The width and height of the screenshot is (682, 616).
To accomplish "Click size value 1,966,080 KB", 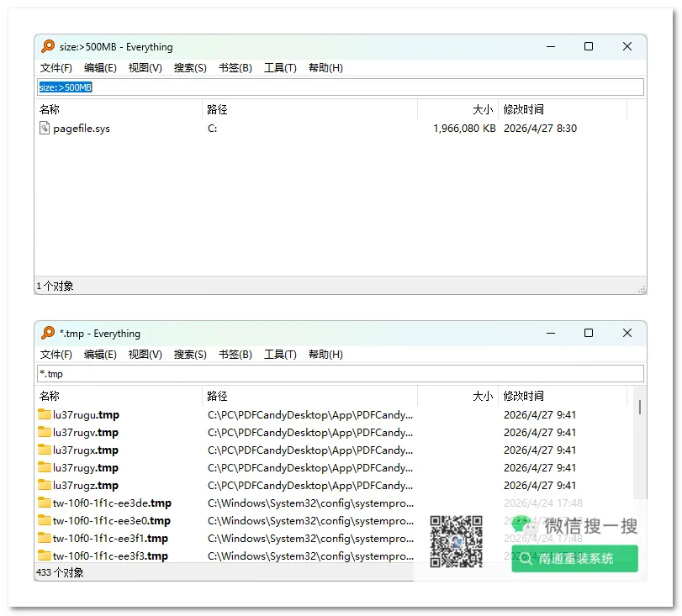I will [x=464, y=129].
